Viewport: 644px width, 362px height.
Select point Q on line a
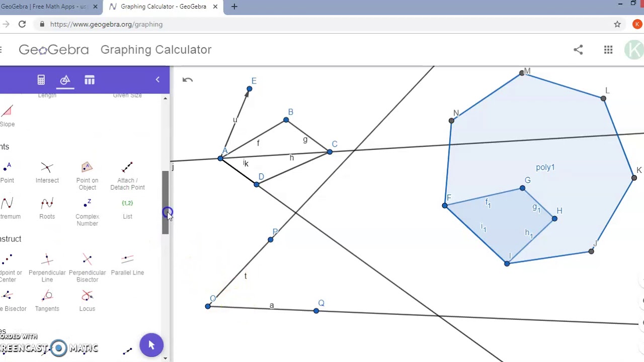tap(316, 311)
